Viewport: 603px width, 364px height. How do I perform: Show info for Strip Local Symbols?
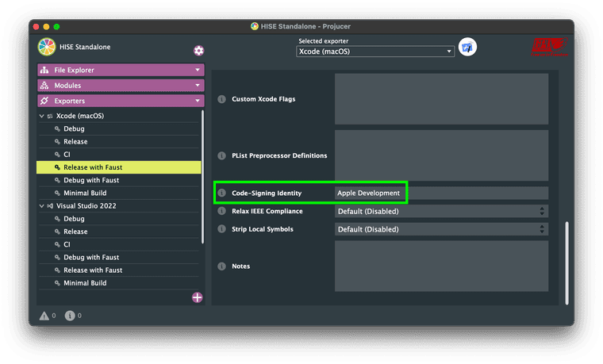click(x=221, y=229)
